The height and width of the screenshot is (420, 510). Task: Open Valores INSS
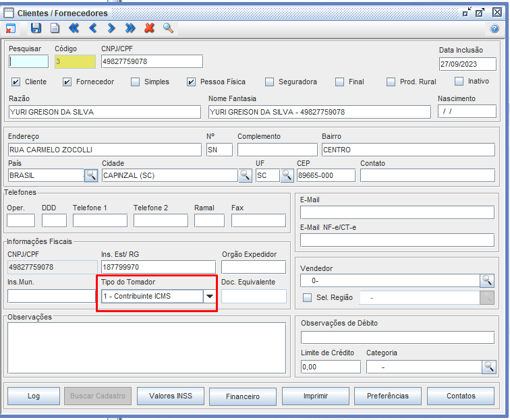point(171,396)
